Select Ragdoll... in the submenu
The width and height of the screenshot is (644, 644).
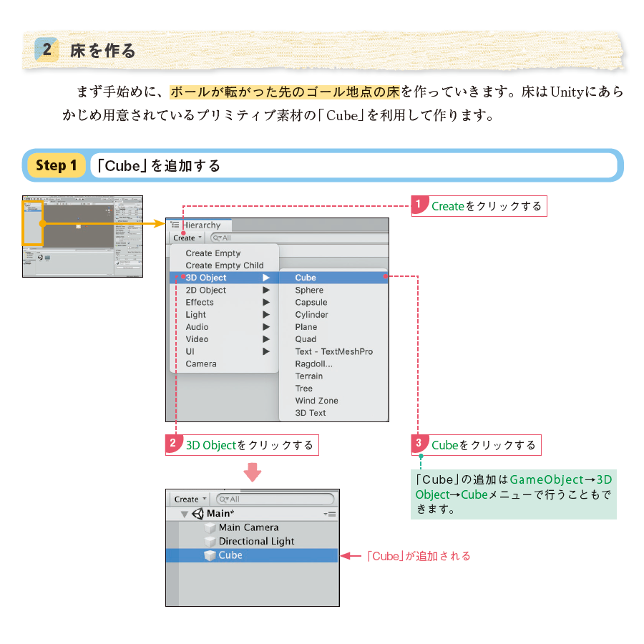coord(333,364)
